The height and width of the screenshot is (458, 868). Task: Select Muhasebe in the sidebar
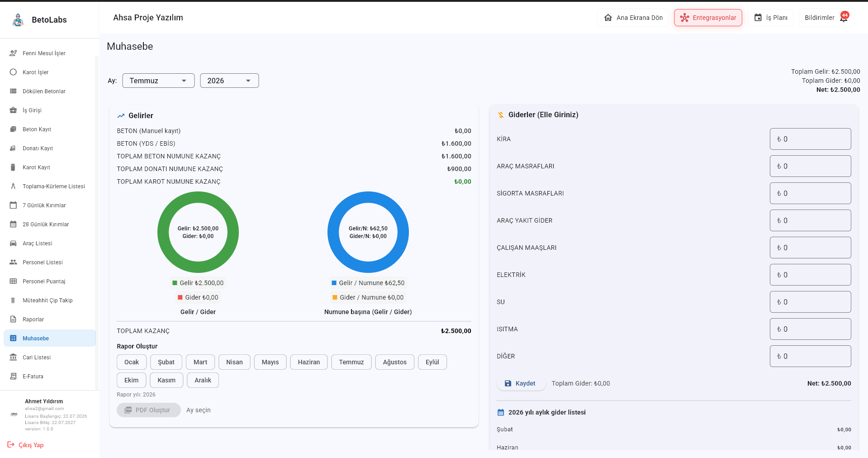click(x=50, y=338)
